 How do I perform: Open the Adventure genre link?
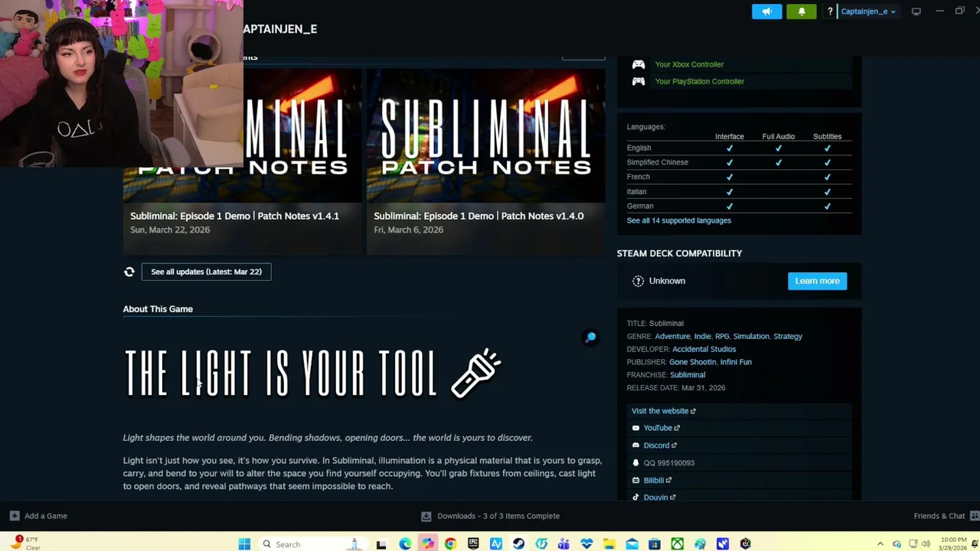(672, 336)
